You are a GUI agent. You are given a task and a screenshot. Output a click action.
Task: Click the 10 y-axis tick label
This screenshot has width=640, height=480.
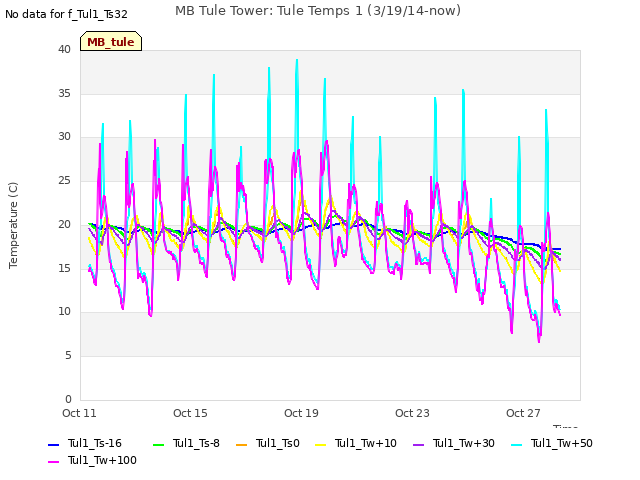(64, 311)
